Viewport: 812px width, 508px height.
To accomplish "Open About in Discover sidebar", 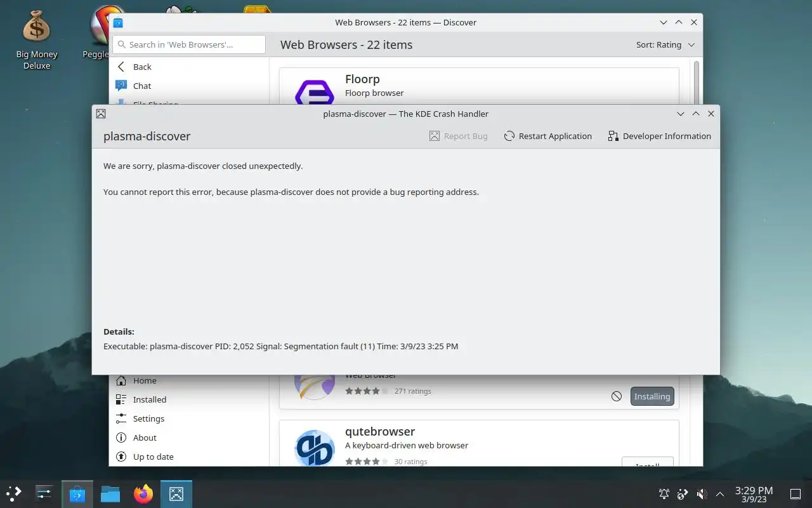I will point(189,438).
